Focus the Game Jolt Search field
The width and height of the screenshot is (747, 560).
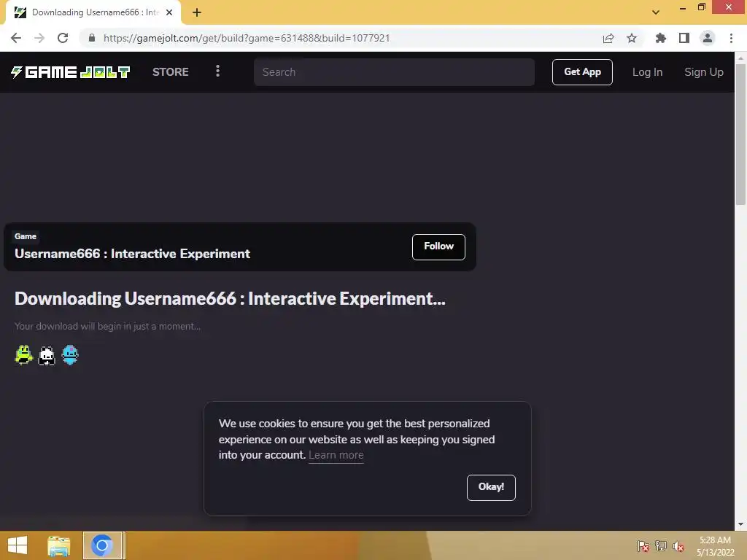394,72
